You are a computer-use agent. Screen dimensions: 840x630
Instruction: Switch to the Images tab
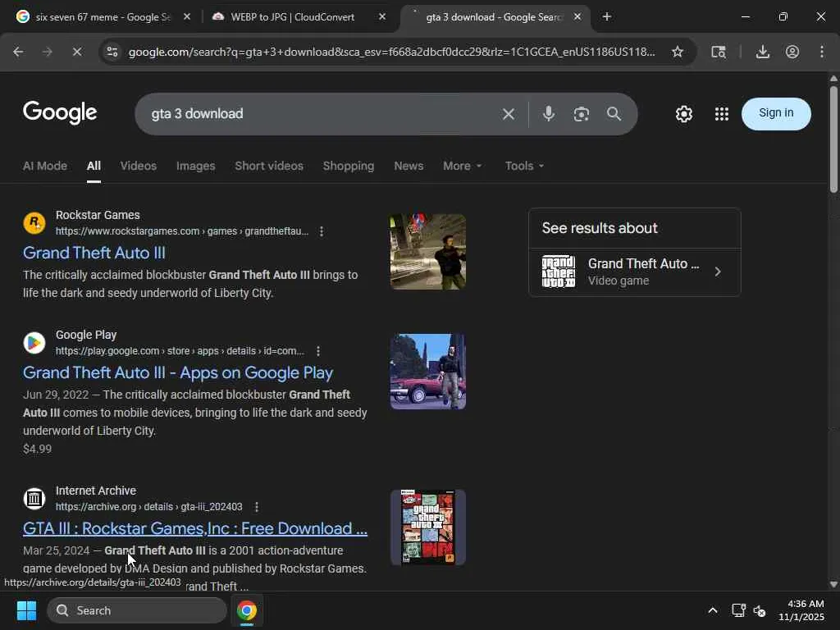195,166
